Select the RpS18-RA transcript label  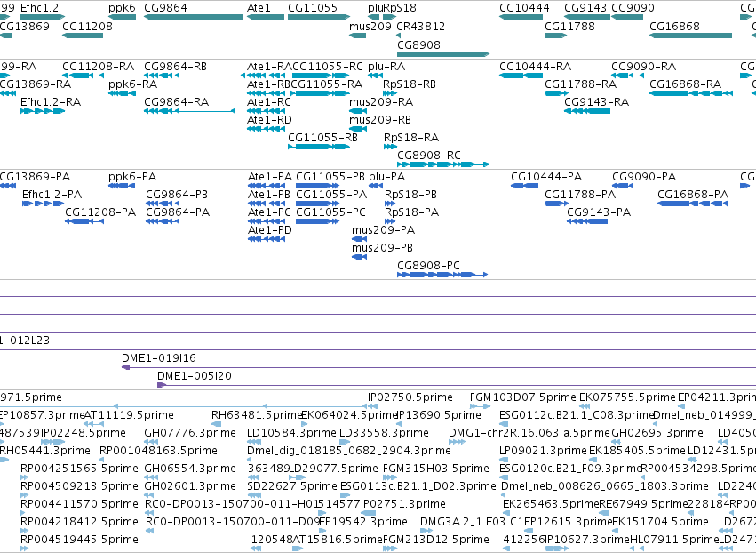click(411, 138)
